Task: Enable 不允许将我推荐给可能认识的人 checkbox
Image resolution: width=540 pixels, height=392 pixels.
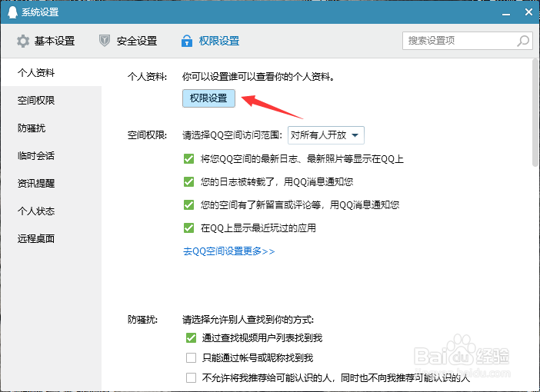Action: [x=191, y=378]
